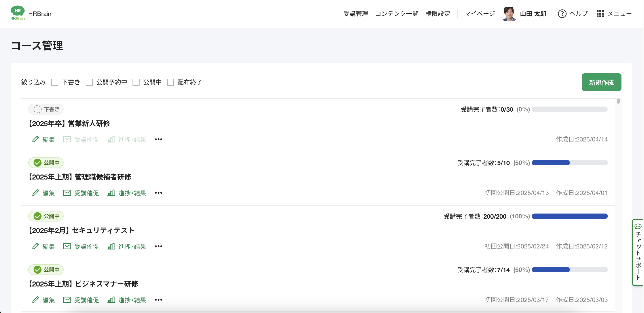The height and width of the screenshot is (313, 644).
Task: Click the 0% progress bar for 営業新人研修
Action: (x=570, y=109)
